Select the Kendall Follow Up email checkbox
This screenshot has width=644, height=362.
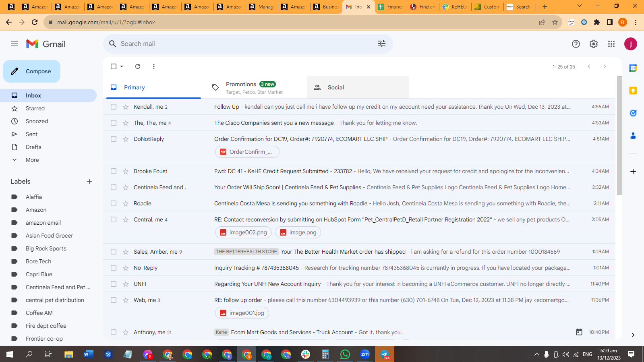click(x=114, y=107)
